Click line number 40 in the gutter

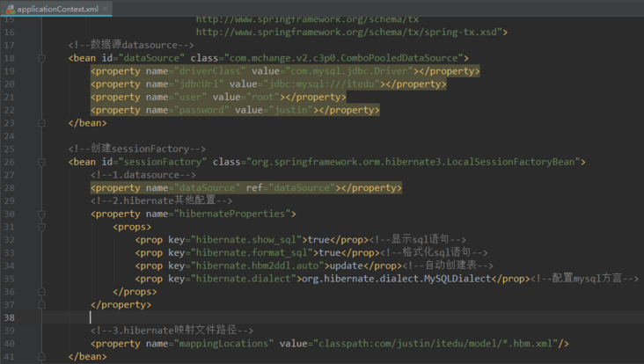pos(9,344)
